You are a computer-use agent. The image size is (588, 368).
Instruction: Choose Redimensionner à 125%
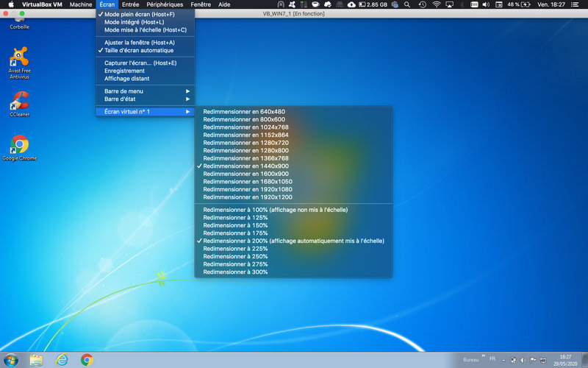click(x=293, y=217)
